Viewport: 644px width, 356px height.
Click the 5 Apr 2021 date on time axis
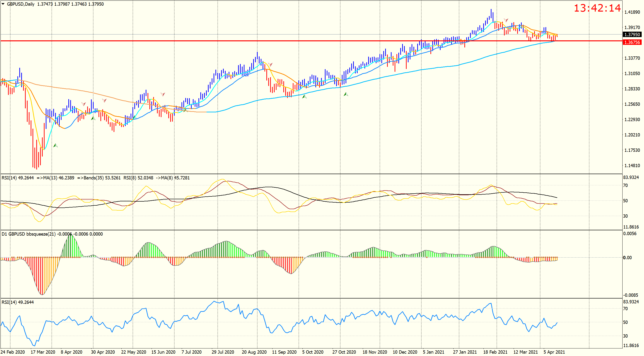554,352
